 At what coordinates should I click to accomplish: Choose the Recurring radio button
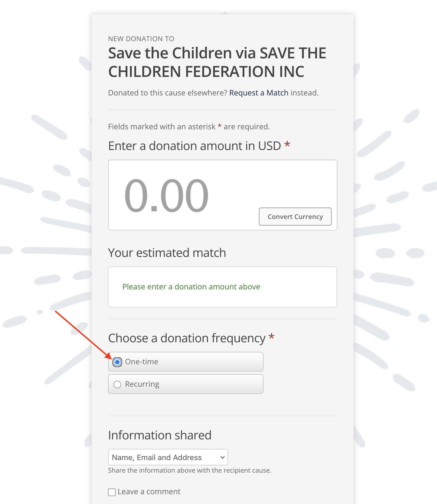[117, 384]
